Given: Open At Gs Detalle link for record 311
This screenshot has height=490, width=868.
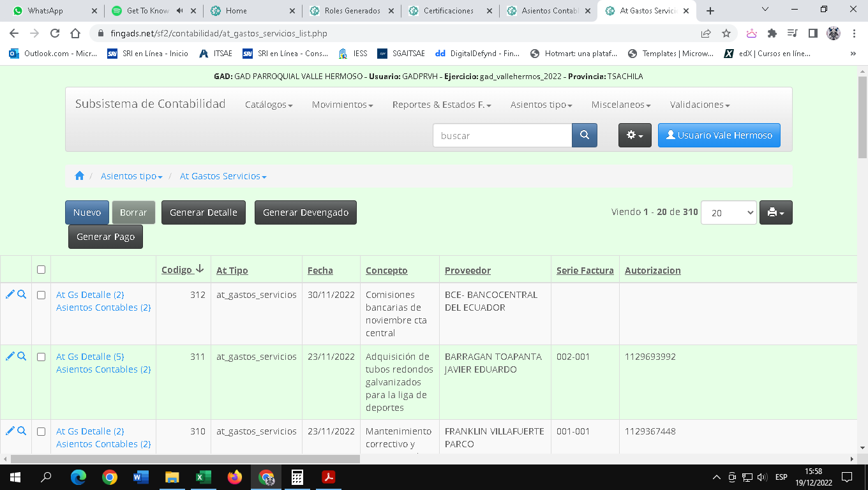Looking at the screenshot, I should point(89,357).
